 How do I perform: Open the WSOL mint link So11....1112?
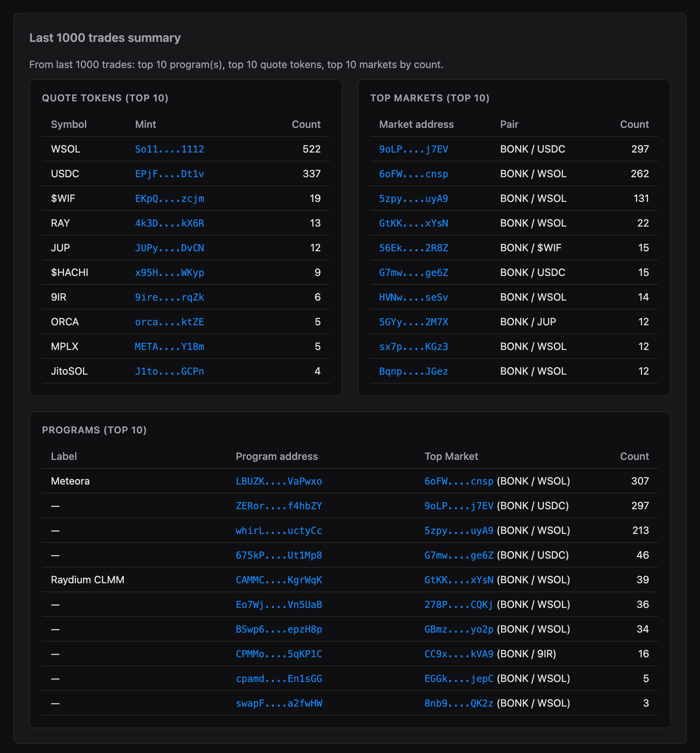click(x=169, y=149)
